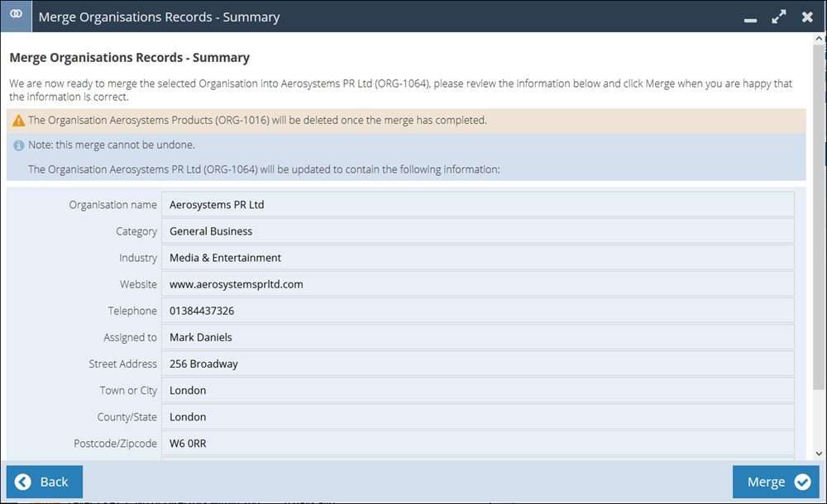The height and width of the screenshot is (504, 827).
Task: Click the Assigned to field showing Mark Daniels
Action: click(x=480, y=336)
